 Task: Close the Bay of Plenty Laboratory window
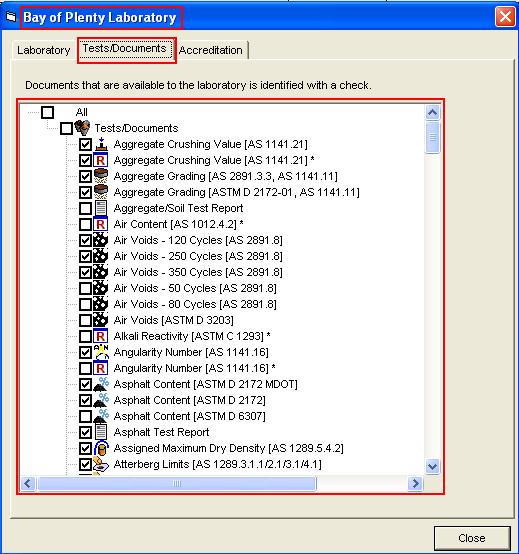505,17
